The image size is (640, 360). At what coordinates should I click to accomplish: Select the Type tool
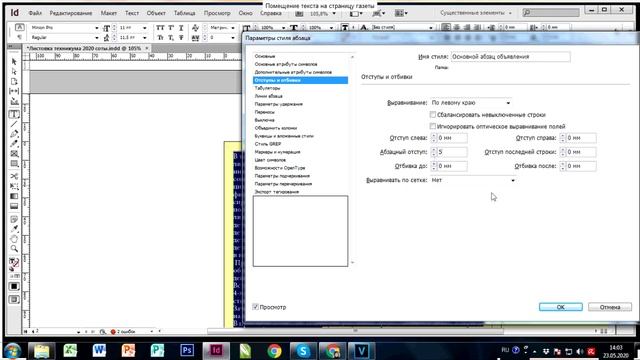tap(14, 114)
